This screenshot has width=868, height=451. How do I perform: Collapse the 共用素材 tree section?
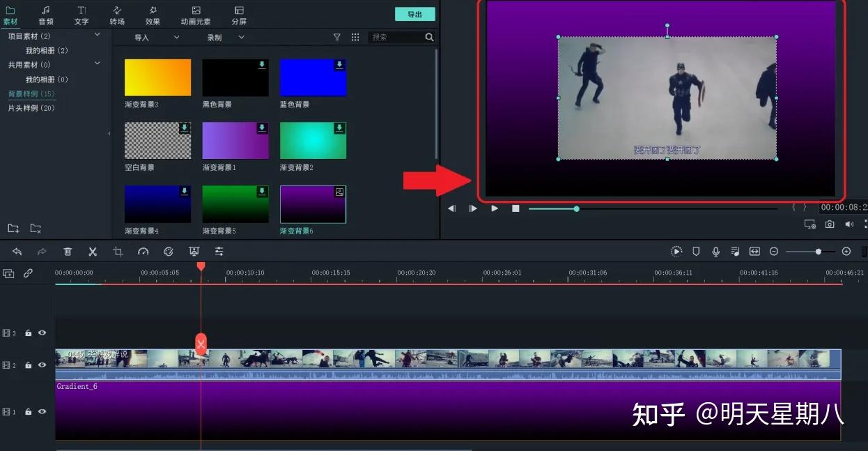pyautogui.click(x=98, y=64)
